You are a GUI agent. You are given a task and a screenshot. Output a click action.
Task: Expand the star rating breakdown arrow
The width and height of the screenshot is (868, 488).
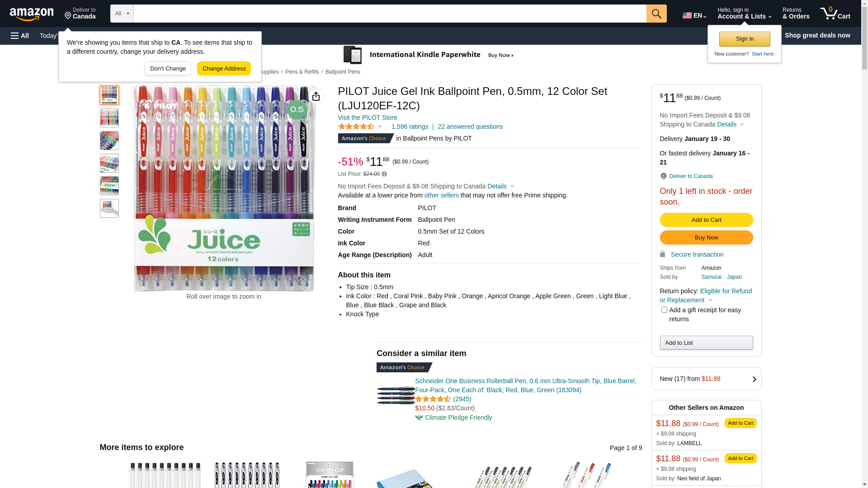[x=380, y=127]
